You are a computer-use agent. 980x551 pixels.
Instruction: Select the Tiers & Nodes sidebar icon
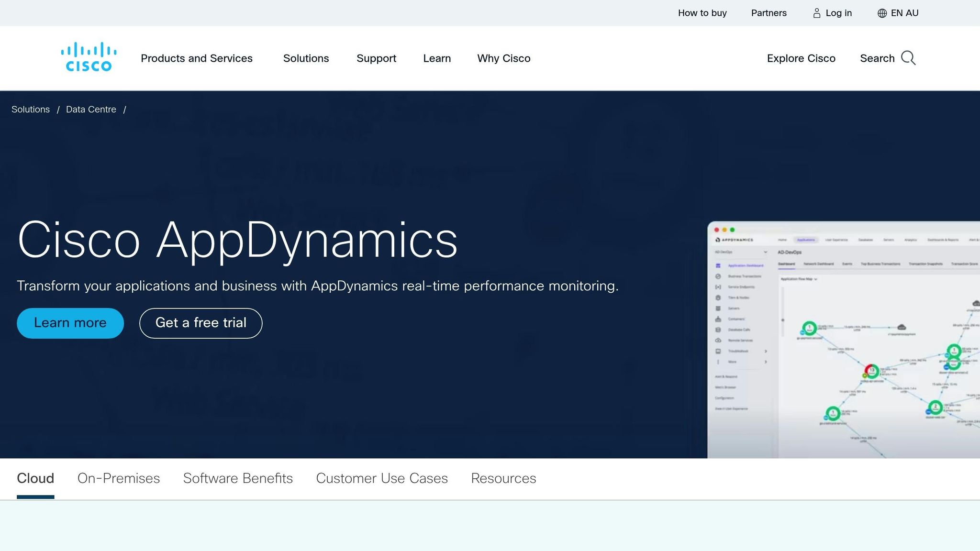click(x=718, y=298)
